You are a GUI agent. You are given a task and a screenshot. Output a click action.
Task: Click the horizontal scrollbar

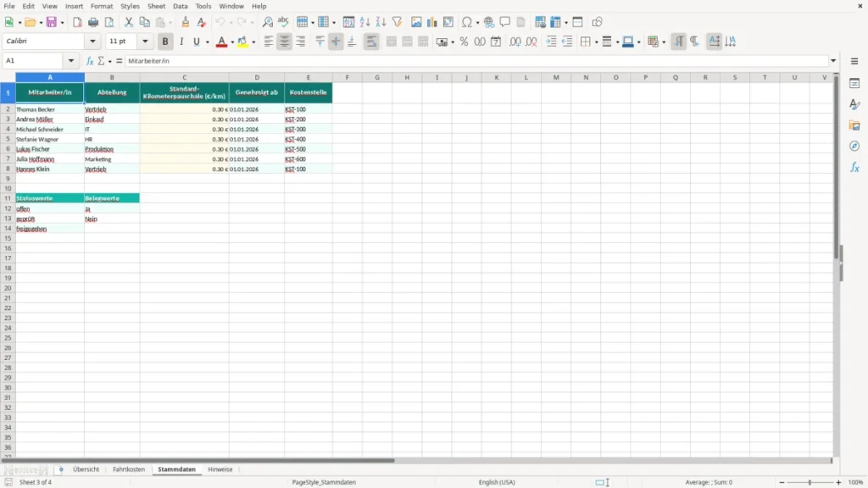(x=198, y=460)
